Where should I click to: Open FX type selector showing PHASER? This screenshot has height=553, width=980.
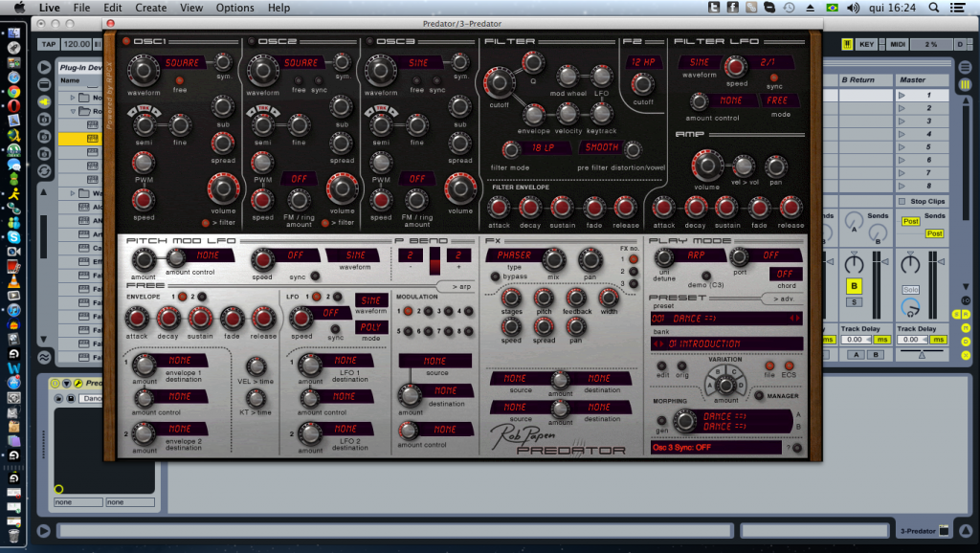(514, 254)
